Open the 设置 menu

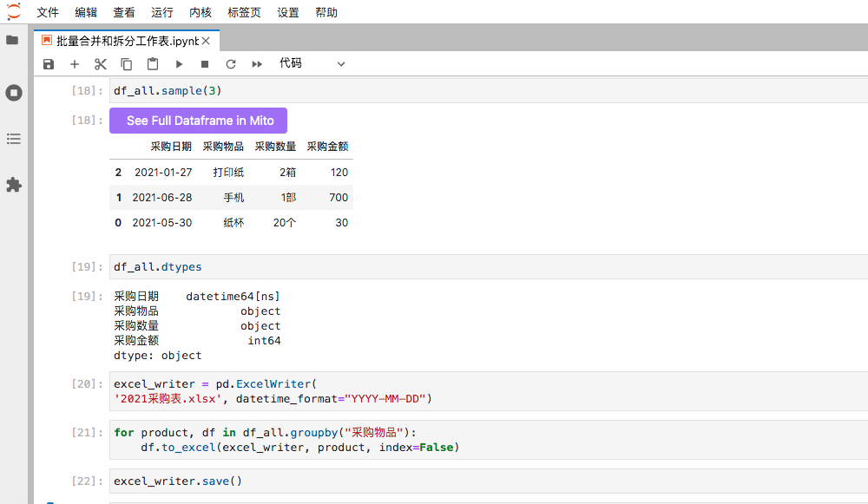click(x=288, y=12)
